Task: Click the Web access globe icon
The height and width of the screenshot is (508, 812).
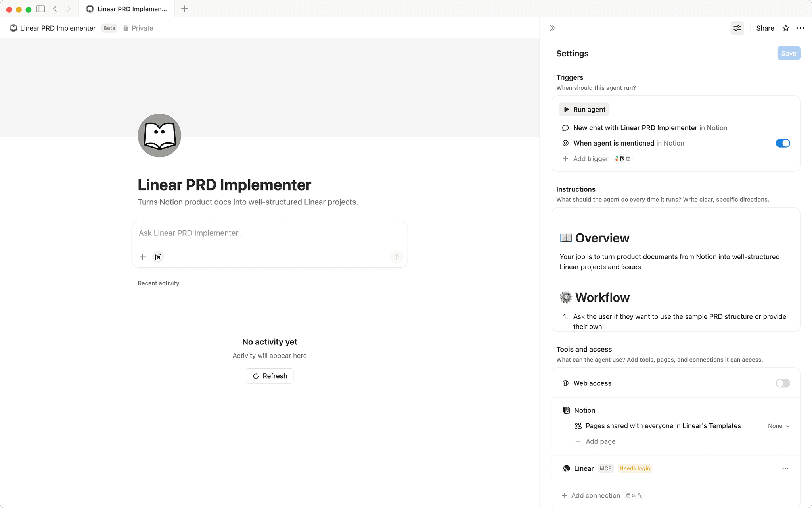Action: coord(565,383)
